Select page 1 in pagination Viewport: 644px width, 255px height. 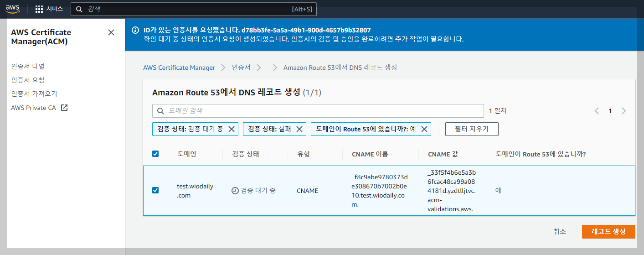pos(610,111)
